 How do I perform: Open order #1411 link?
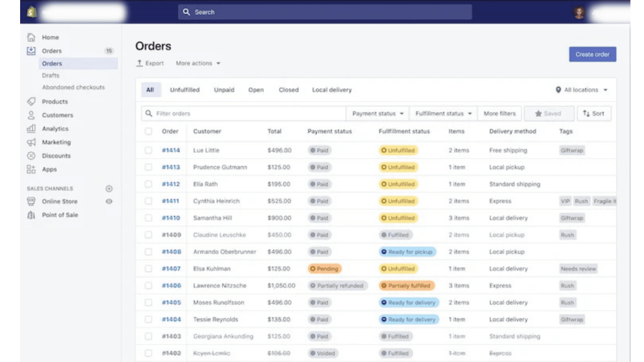(170, 201)
